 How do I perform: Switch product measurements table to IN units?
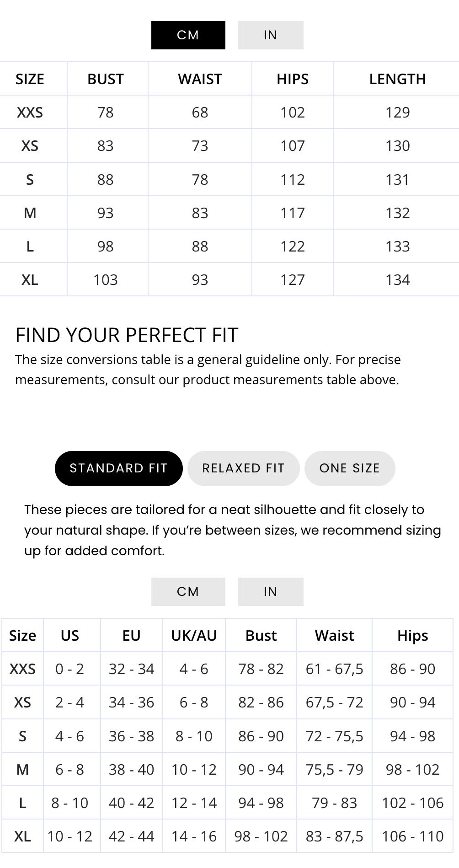coord(270,35)
